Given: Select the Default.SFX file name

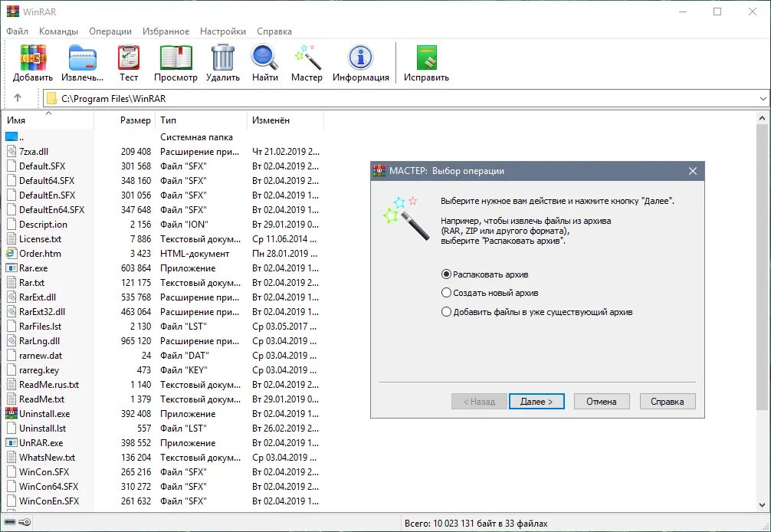Looking at the screenshot, I should 42,166.
